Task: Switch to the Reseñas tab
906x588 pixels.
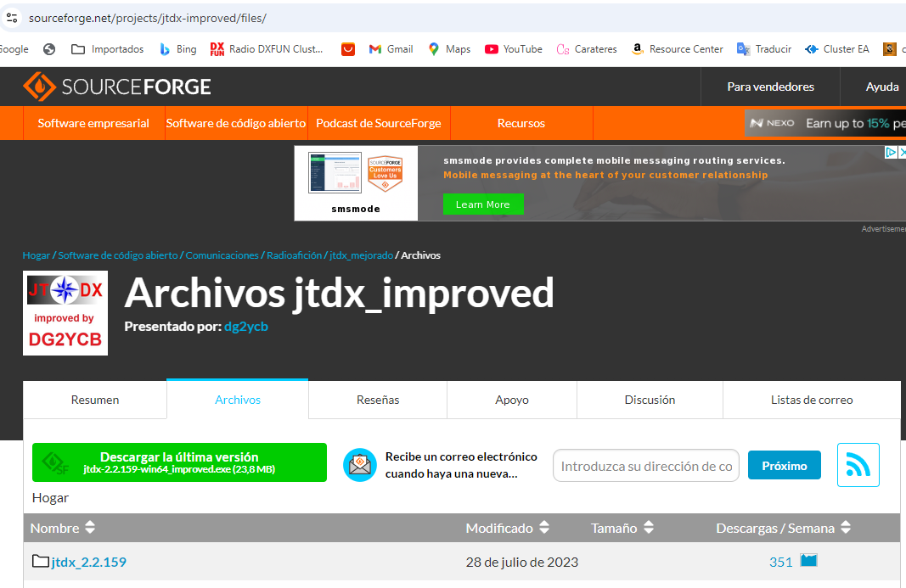Action: [x=378, y=400]
